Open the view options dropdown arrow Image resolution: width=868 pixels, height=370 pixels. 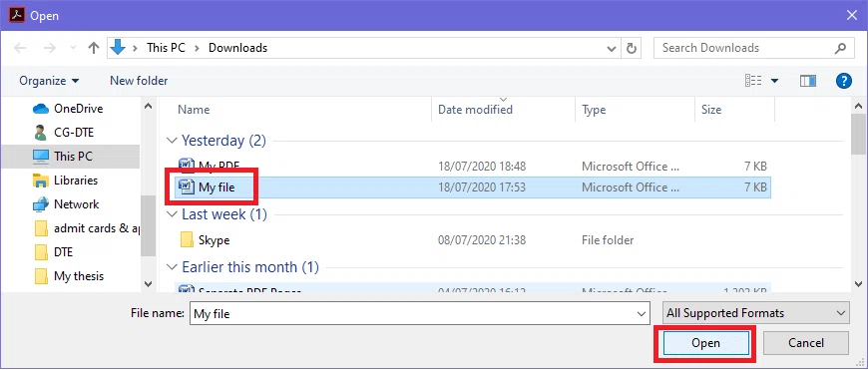[774, 82]
